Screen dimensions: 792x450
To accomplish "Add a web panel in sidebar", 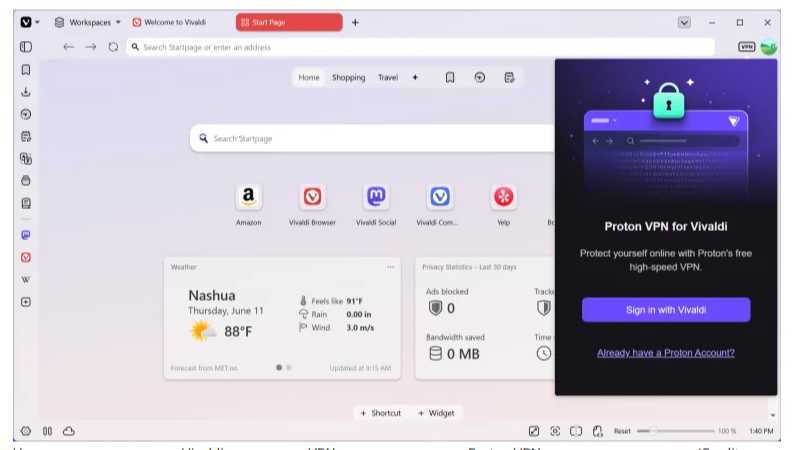I will 26,302.
